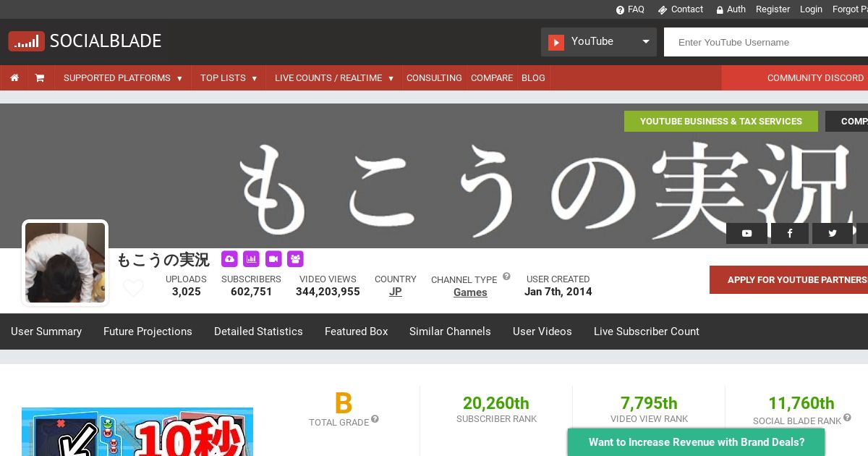The height and width of the screenshot is (456, 868).
Task: Open the YouTube platform dropdown
Action: pos(599,42)
